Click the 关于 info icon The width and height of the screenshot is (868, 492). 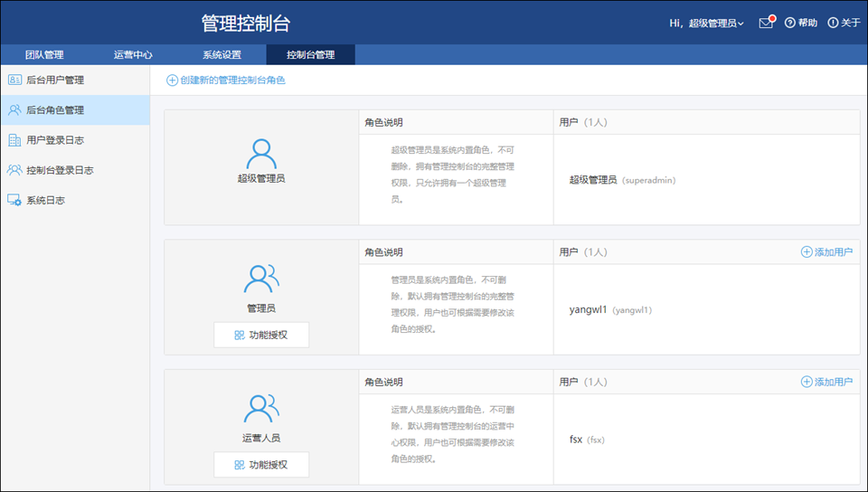pos(833,23)
